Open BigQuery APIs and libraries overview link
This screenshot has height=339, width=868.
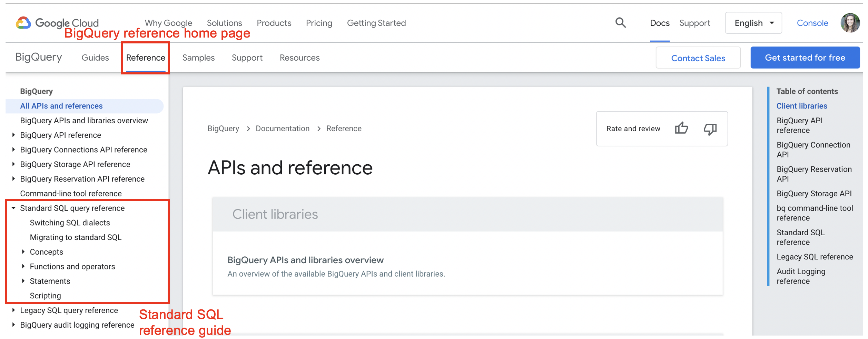pyautogui.click(x=305, y=260)
